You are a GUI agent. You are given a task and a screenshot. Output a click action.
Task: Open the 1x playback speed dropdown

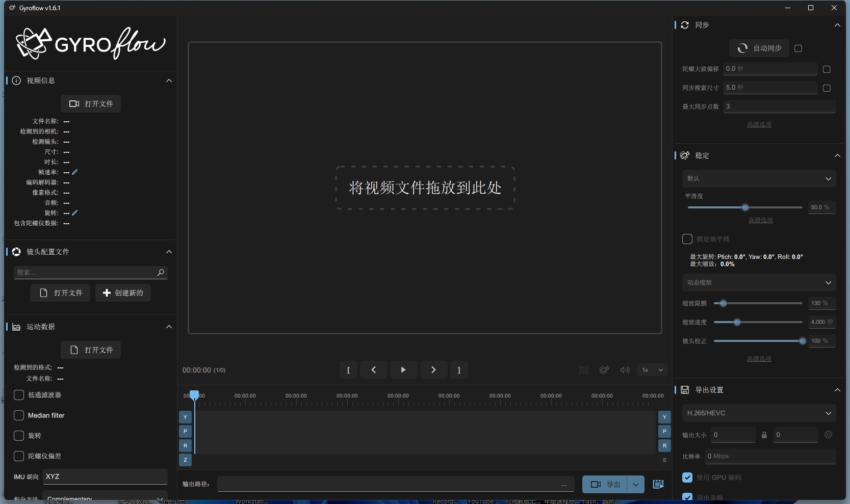coord(652,370)
